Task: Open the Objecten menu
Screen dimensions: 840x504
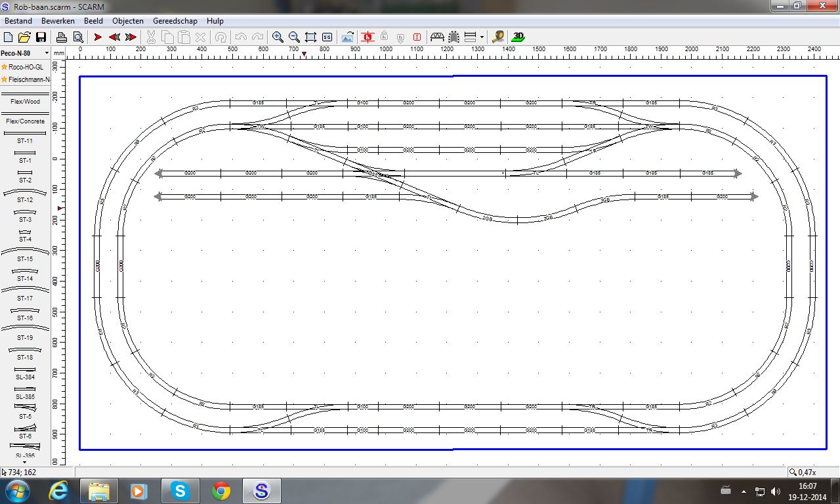Action: point(128,21)
